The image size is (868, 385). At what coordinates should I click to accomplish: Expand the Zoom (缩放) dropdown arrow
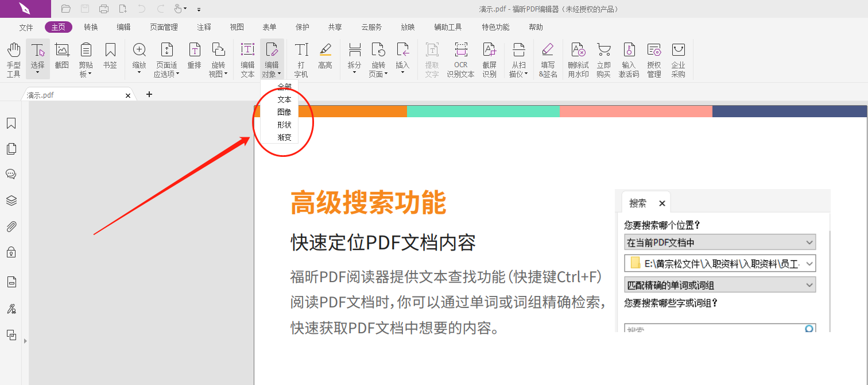[138, 74]
